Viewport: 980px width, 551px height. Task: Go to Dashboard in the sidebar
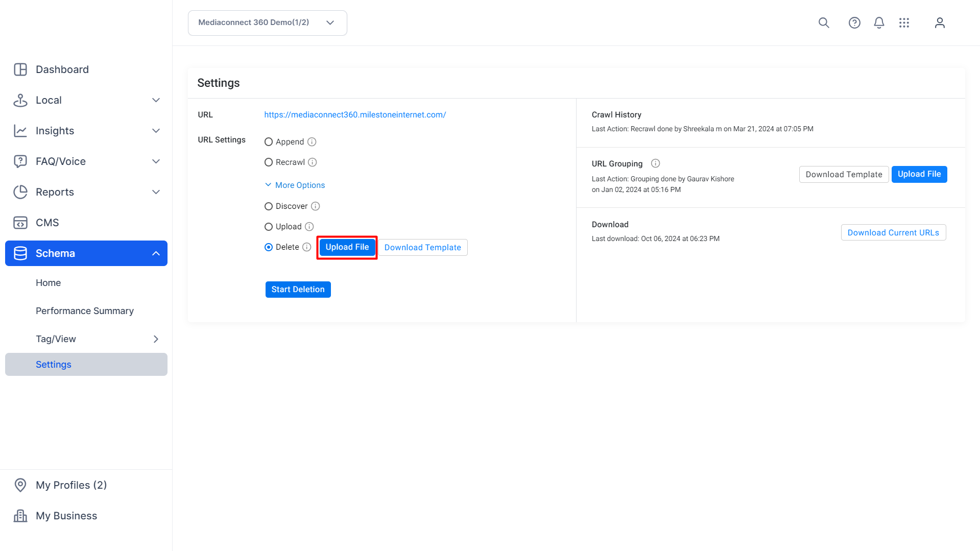(62, 69)
